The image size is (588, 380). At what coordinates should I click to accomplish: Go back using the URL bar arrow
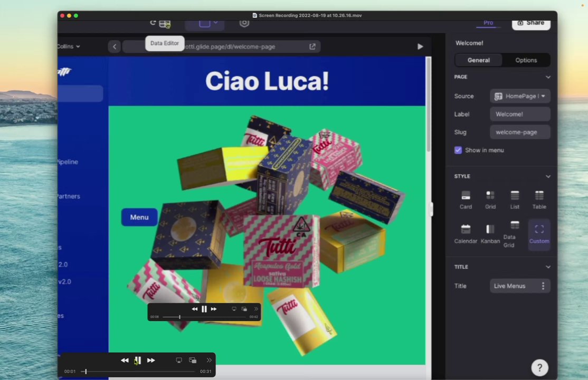tap(115, 46)
